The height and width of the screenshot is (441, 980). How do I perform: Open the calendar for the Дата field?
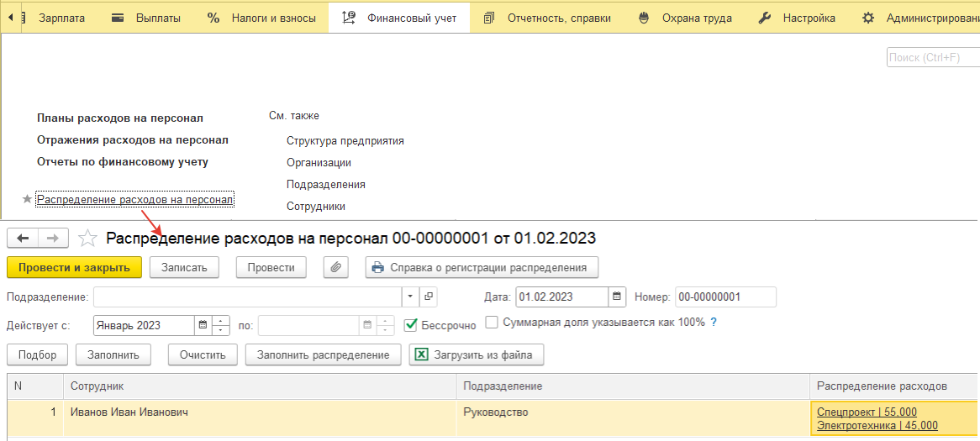click(x=617, y=297)
